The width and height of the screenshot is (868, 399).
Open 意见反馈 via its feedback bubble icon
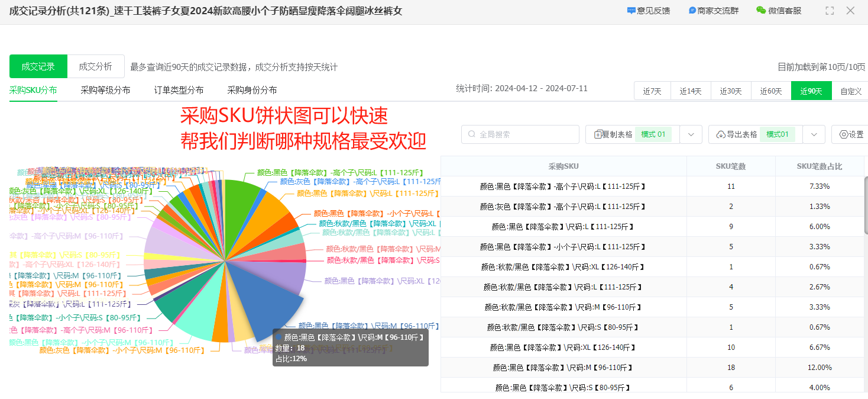click(633, 10)
